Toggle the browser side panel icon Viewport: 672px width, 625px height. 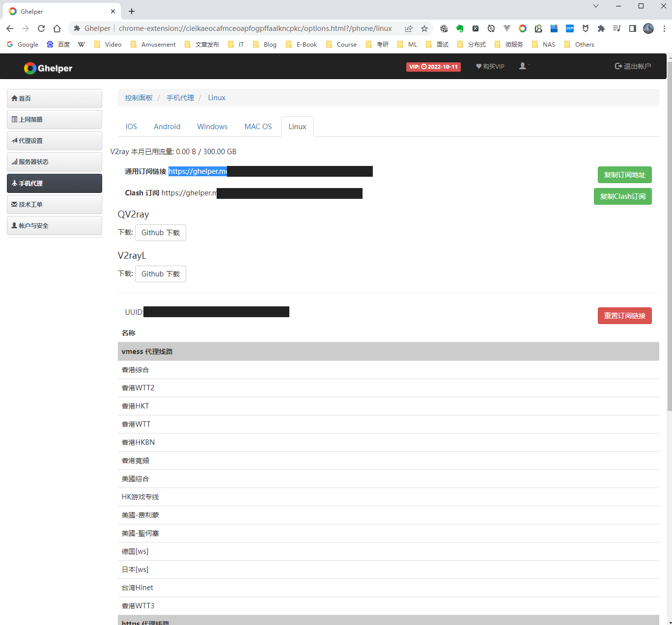pos(633,28)
